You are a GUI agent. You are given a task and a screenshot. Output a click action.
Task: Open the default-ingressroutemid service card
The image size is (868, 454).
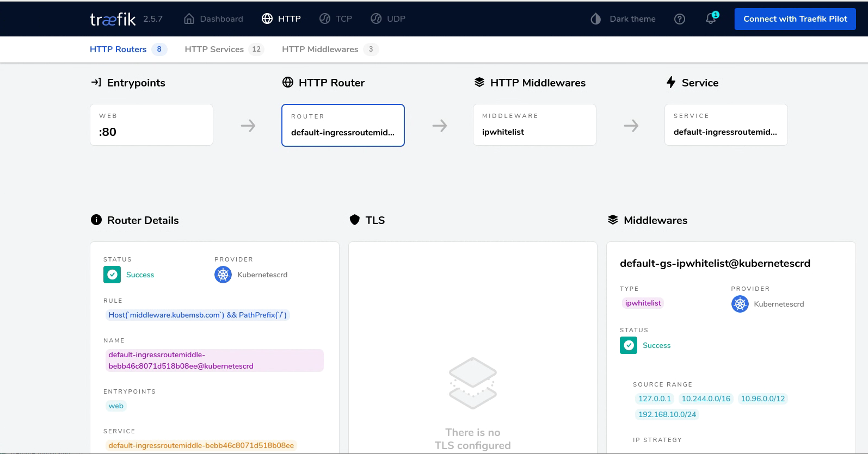[725, 125]
